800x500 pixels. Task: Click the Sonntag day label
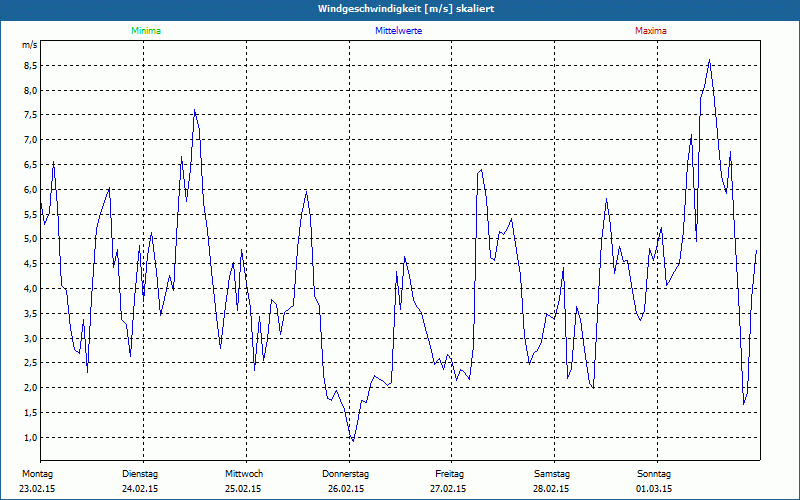click(x=654, y=474)
